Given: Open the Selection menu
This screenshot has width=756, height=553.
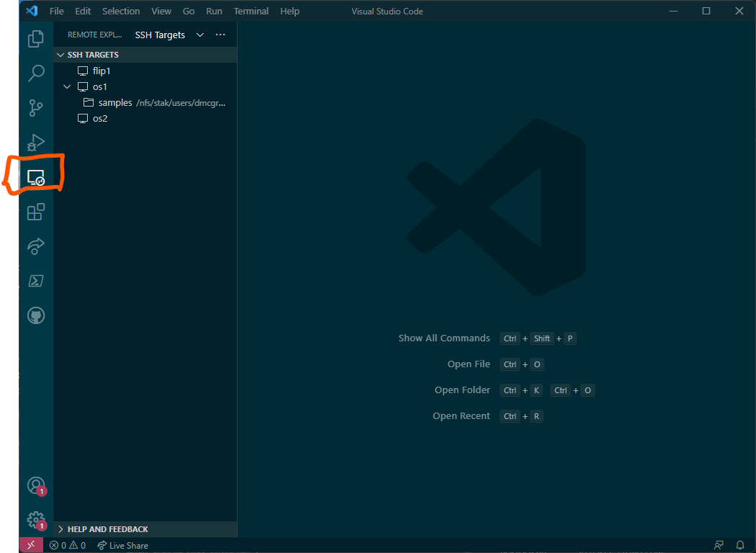Looking at the screenshot, I should pos(121,11).
